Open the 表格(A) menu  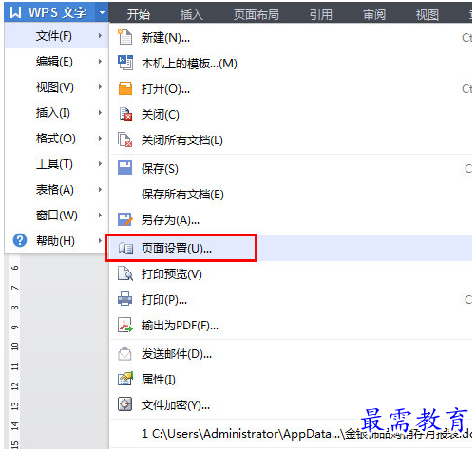56,189
